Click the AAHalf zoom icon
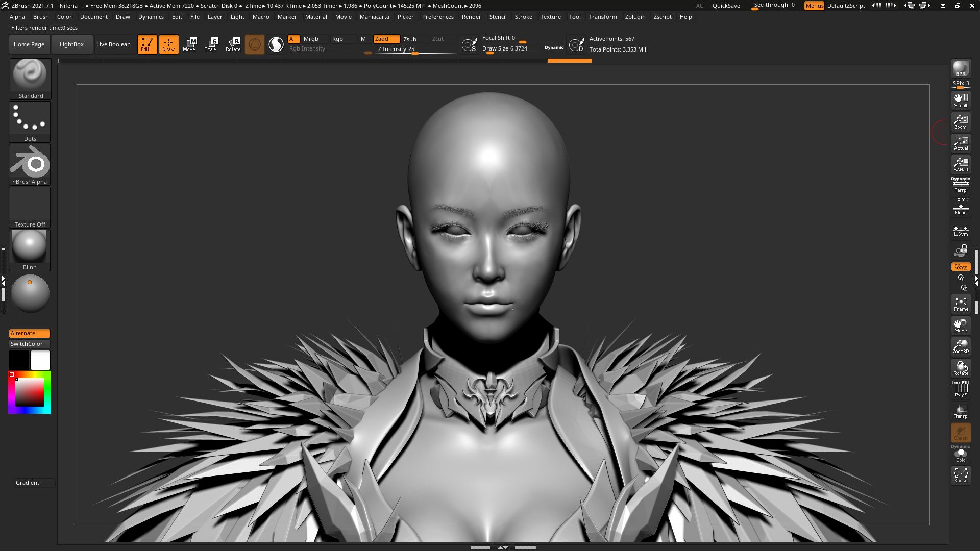The width and height of the screenshot is (980, 551). click(961, 164)
